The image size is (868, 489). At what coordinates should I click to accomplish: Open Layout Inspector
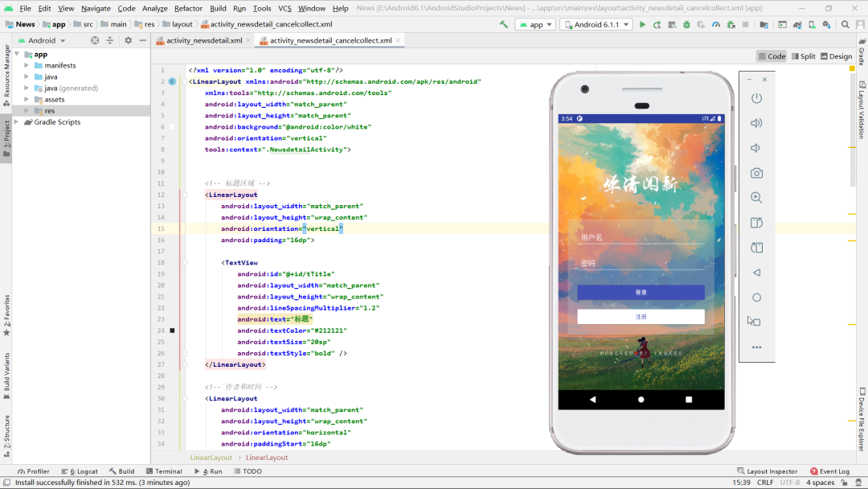tap(768, 471)
